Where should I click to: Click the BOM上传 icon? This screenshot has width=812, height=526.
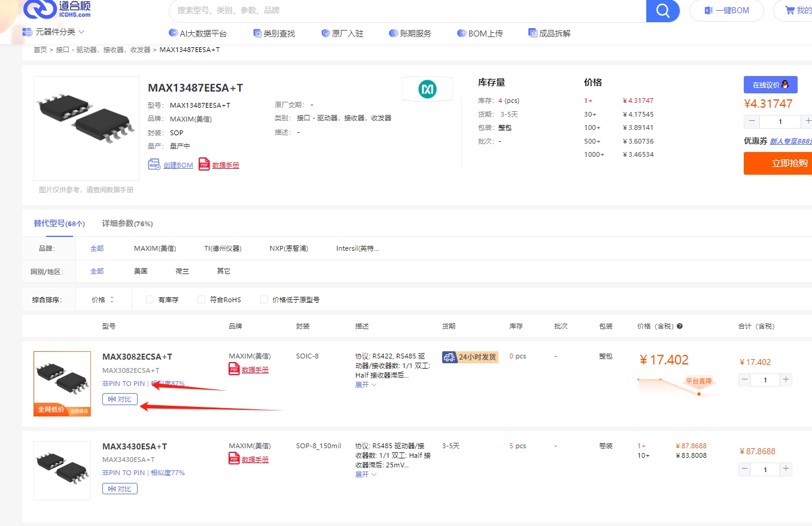(x=461, y=33)
